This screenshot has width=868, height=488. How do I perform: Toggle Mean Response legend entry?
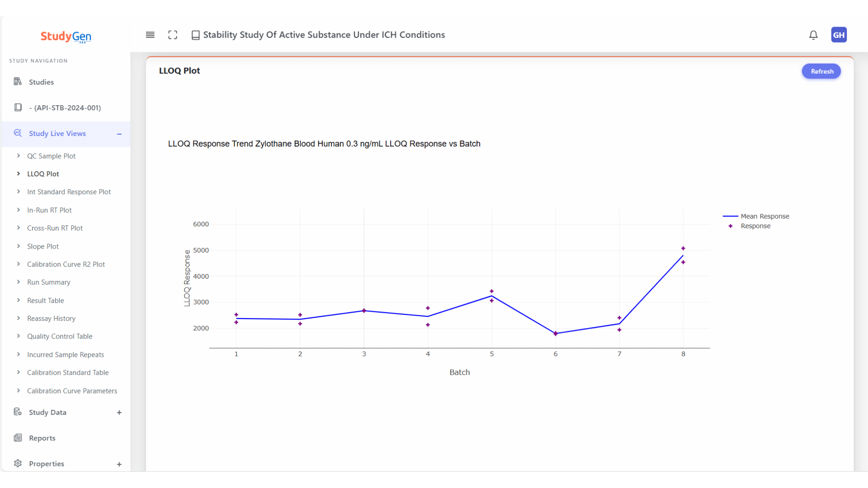click(x=764, y=216)
